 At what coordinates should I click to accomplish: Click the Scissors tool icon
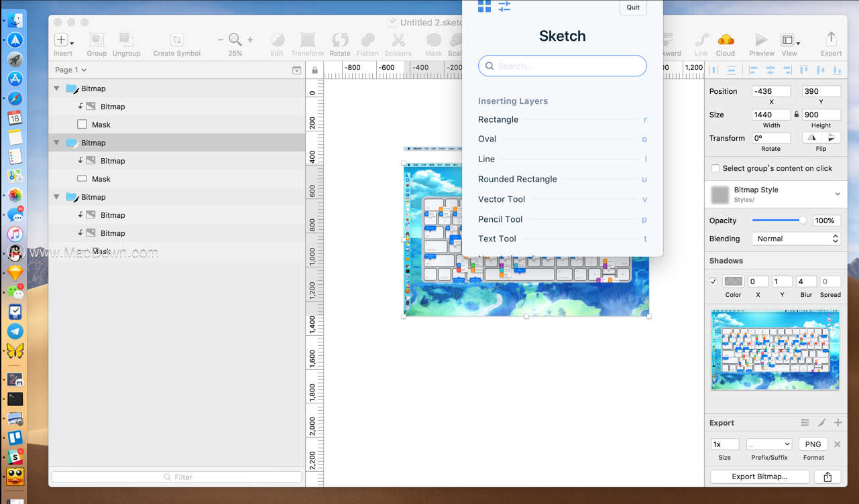398,40
